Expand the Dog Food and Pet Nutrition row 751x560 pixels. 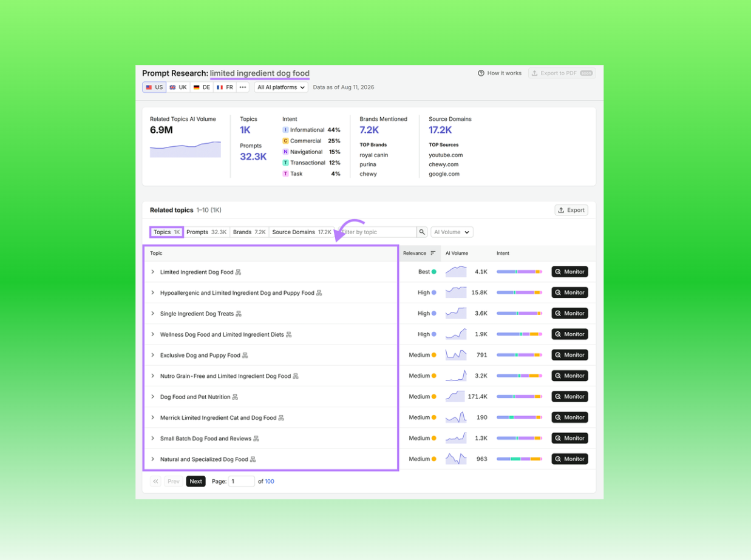[x=153, y=397]
